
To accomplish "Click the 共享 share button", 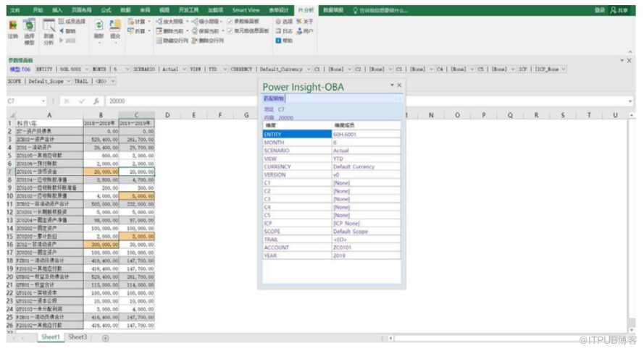I will pos(620,11).
